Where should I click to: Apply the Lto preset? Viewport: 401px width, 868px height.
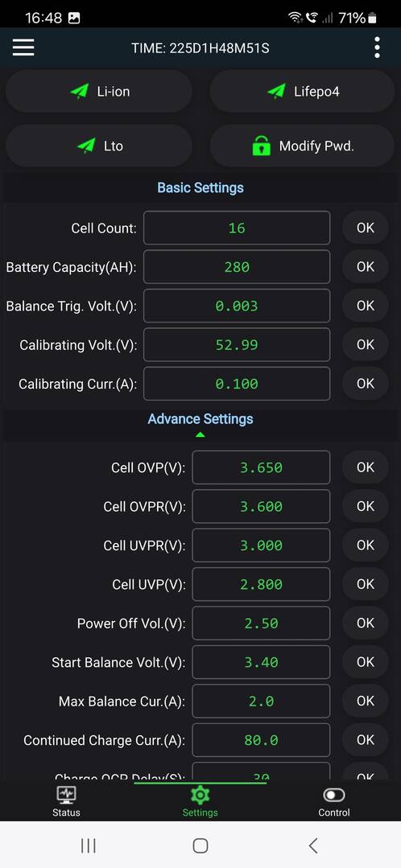coord(99,146)
